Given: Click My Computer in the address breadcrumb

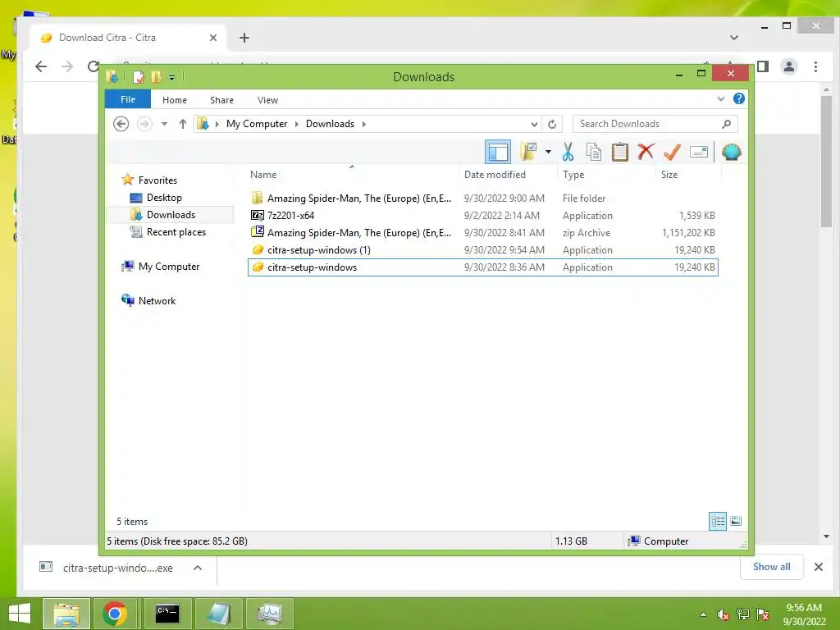Looking at the screenshot, I should coord(257,124).
